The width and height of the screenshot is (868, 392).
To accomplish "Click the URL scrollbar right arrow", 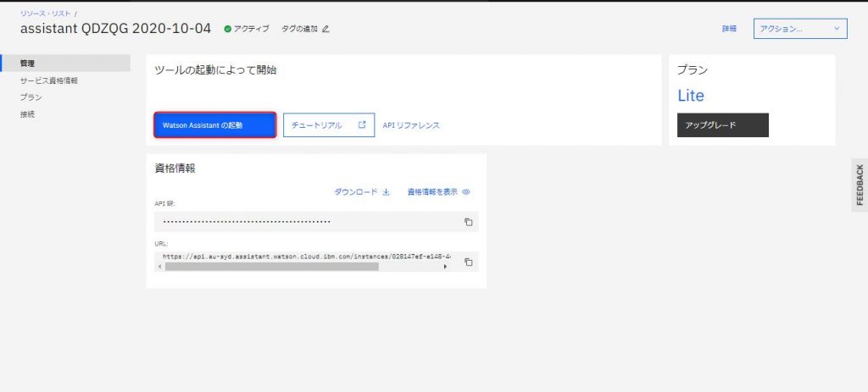I will click(446, 267).
